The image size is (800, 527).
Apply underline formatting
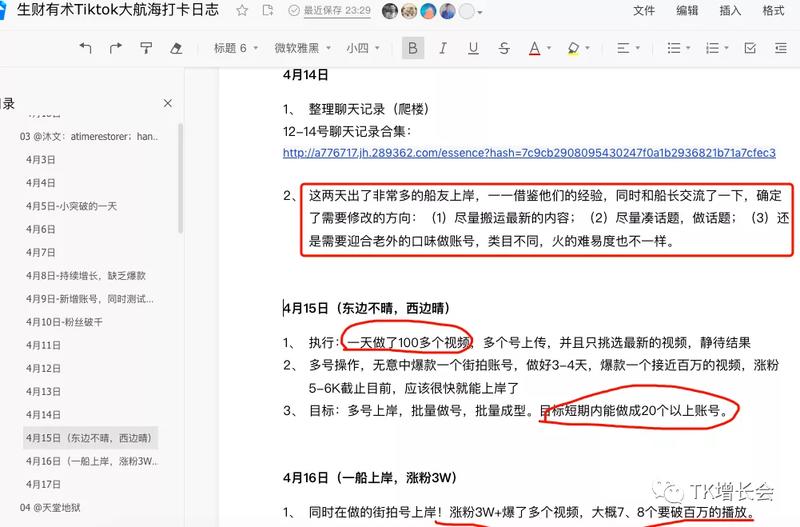tap(472, 48)
